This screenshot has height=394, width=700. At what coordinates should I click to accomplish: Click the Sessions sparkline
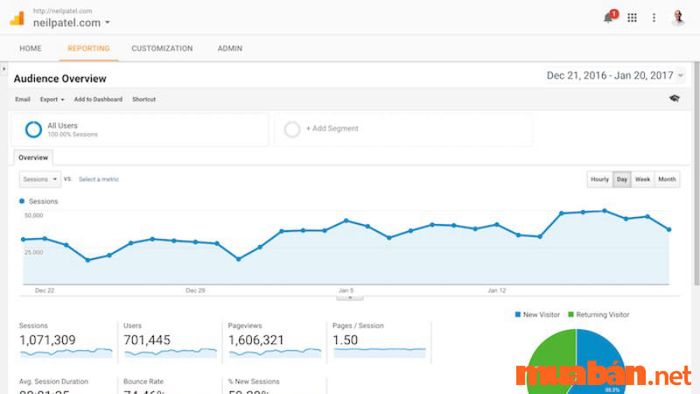(x=66, y=353)
